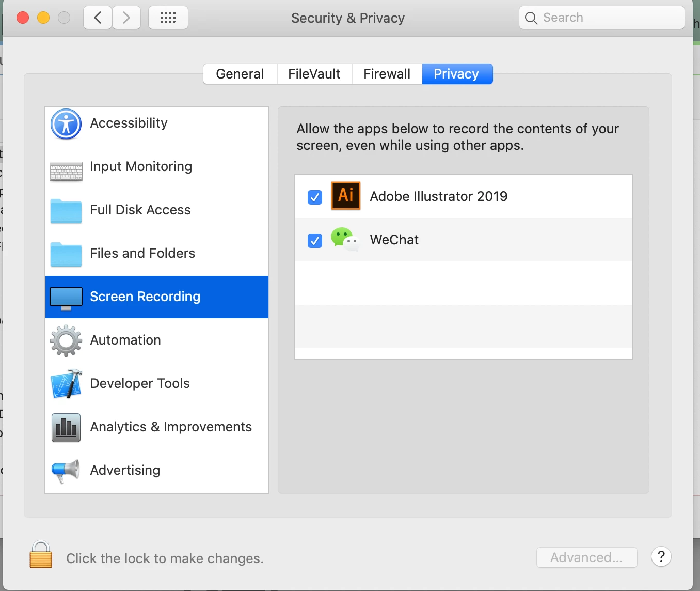
Task: Click the Advertising megaphone icon
Action: coord(66,471)
